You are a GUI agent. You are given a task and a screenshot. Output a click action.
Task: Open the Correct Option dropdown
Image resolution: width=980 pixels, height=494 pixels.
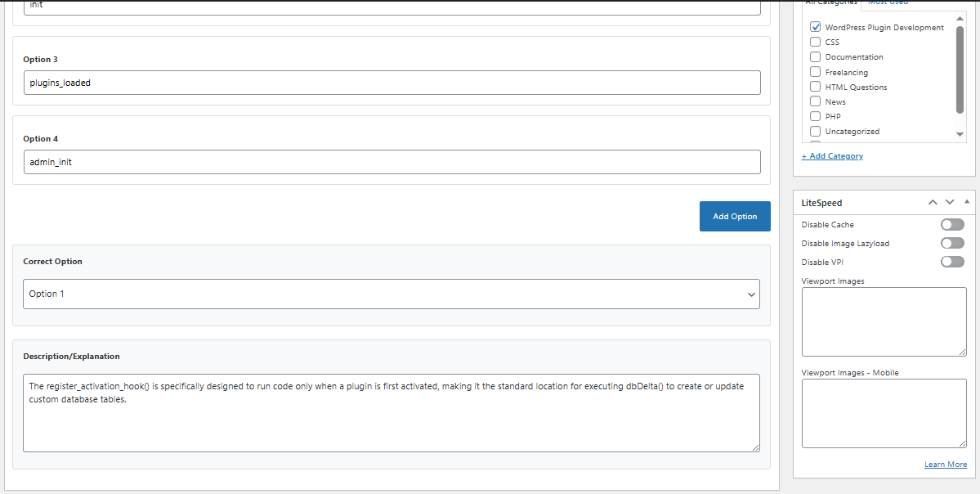[392, 294]
